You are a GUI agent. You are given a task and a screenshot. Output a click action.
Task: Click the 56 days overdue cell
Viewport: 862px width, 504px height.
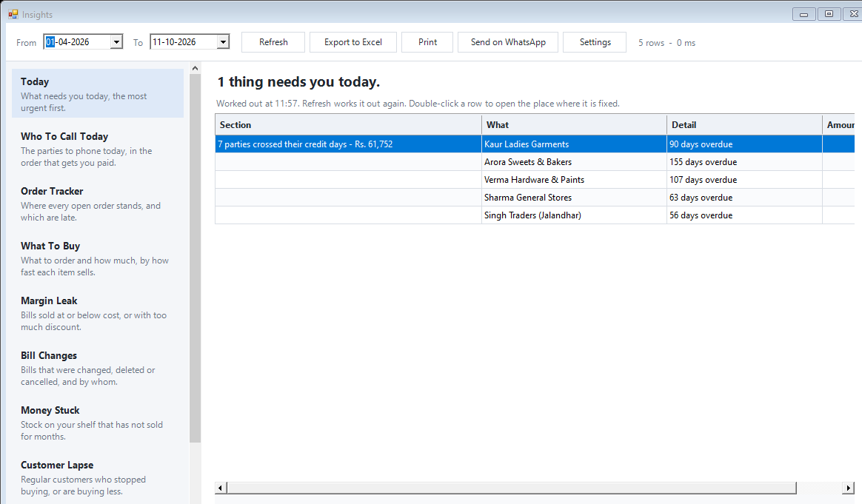[744, 215]
